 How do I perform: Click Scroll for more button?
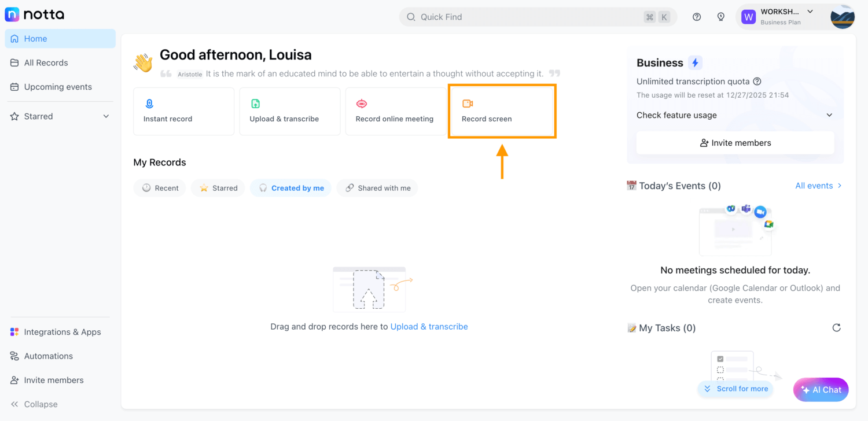(x=736, y=389)
